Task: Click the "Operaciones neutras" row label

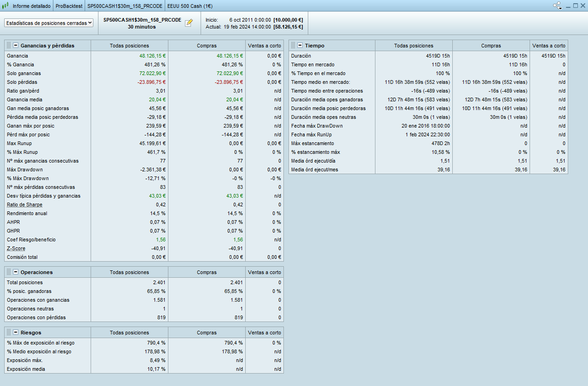Action: 30,309
